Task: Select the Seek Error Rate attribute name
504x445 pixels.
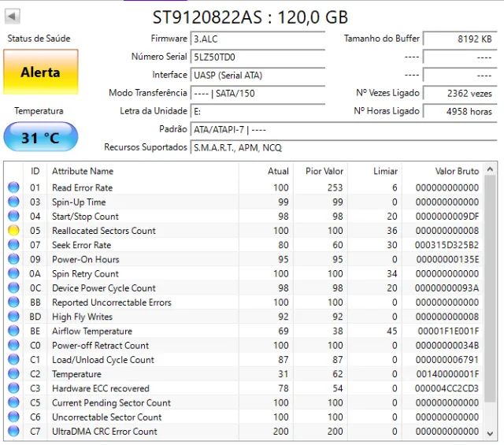Action: (82, 245)
